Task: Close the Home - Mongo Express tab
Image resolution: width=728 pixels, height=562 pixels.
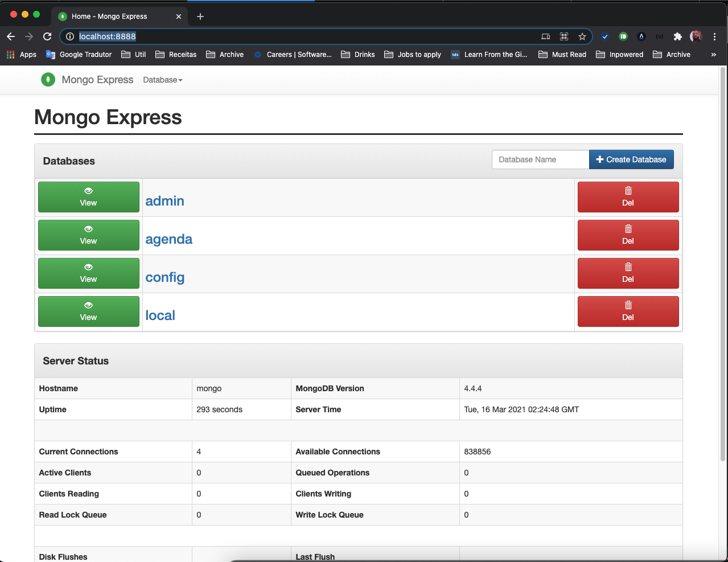Action: pos(179,17)
